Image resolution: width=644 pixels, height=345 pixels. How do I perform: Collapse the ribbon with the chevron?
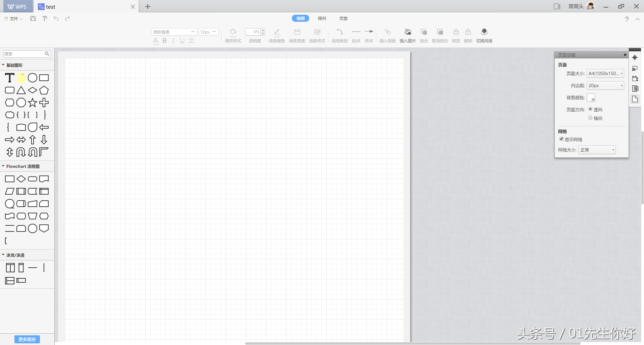638,19
